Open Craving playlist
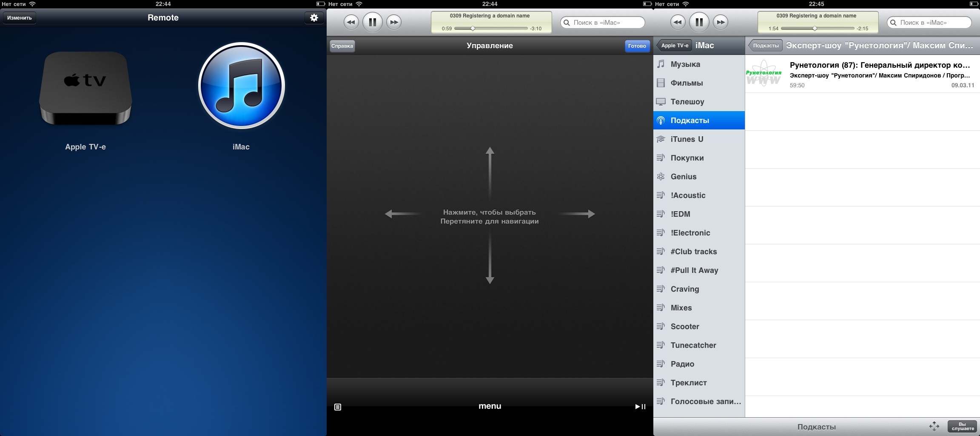The height and width of the screenshot is (436, 980). point(699,289)
